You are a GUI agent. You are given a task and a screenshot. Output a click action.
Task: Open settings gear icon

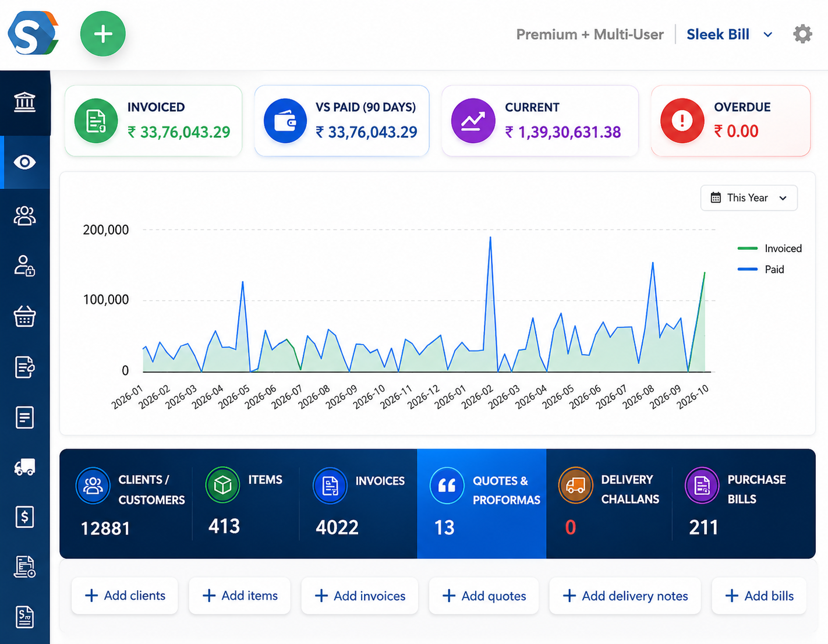[x=802, y=34]
